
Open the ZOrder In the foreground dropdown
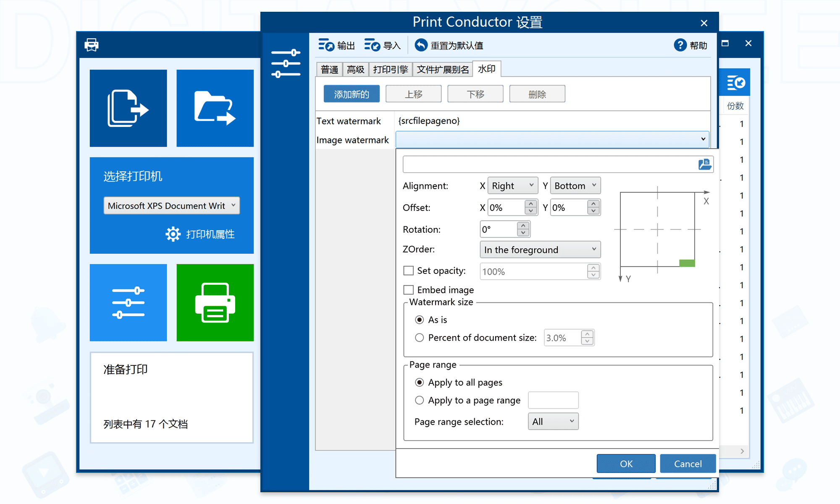[540, 250]
